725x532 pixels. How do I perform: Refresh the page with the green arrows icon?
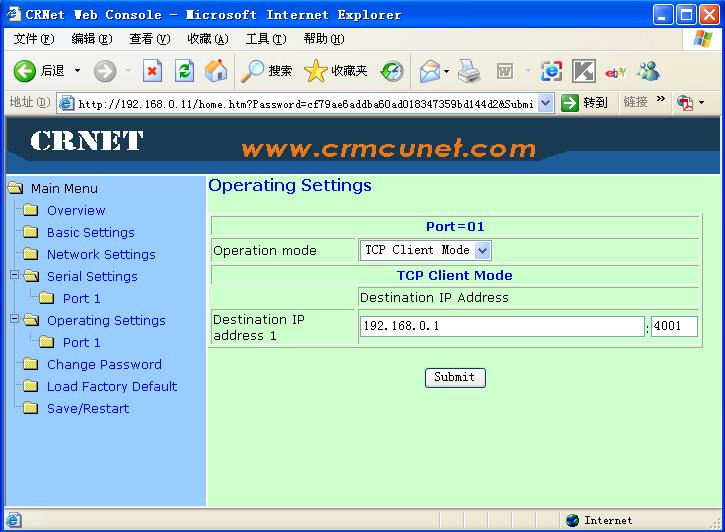coord(184,71)
